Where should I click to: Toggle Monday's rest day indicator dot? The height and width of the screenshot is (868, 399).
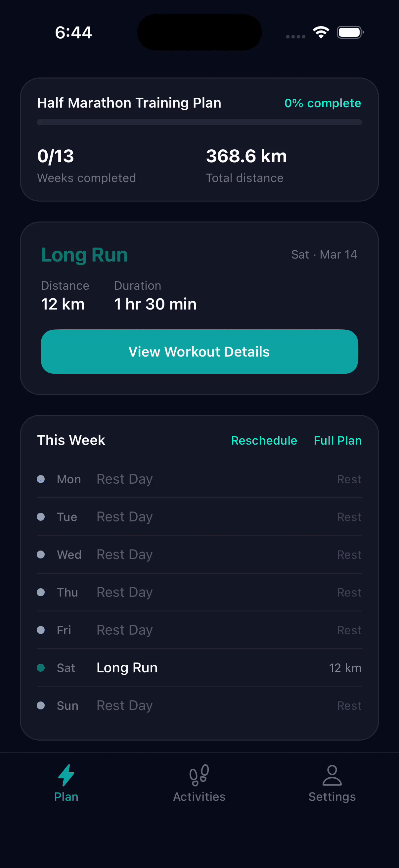(41, 479)
